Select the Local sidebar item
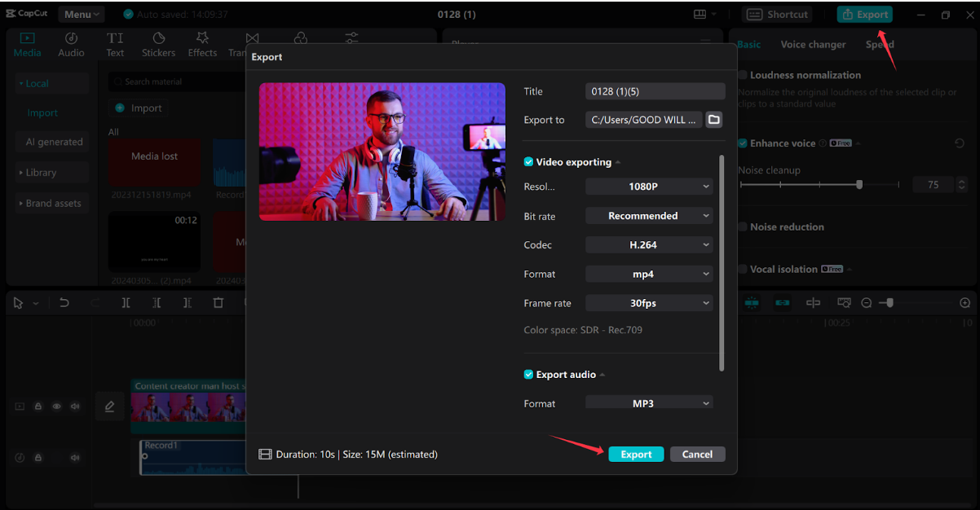Image resolution: width=980 pixels, height=510 pixels. (x=51, y=83)
